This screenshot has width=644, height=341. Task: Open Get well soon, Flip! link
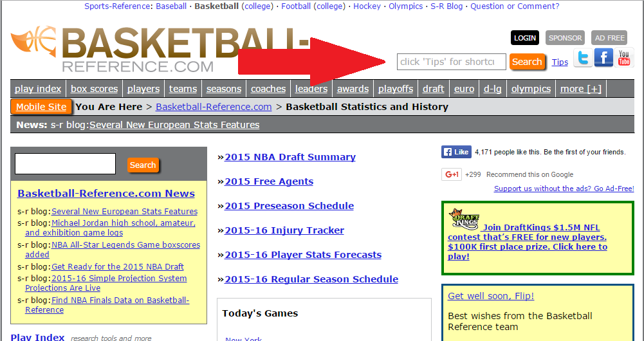click(491, 296)
